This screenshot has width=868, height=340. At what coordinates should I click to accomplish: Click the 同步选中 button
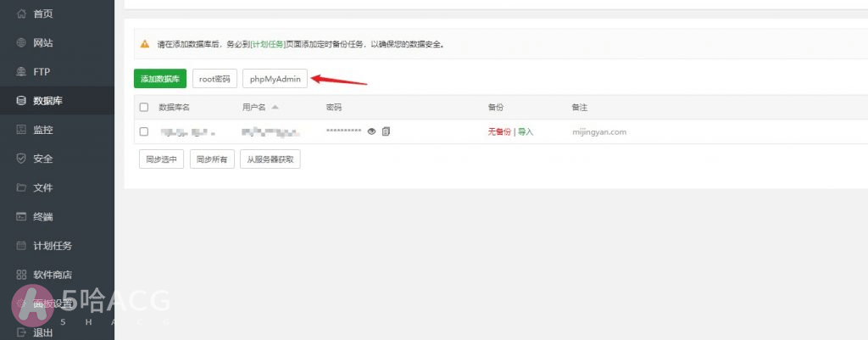tap(162, 159)
